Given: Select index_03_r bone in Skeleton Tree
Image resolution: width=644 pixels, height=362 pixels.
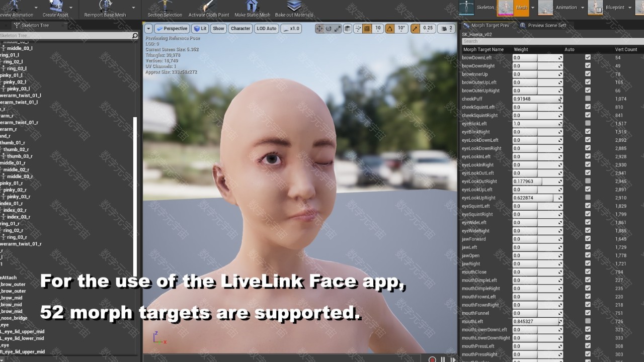Looking at the screenshot, I should [18, 217].
